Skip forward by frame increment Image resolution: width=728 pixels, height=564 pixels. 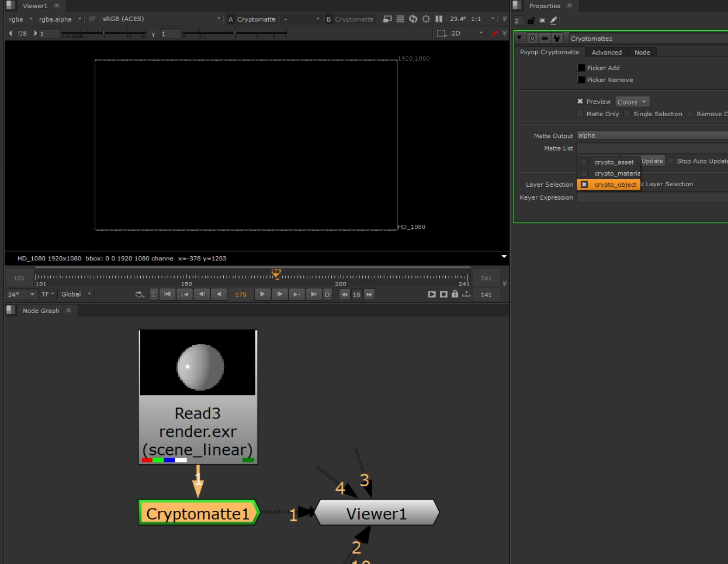click(369, 294)
